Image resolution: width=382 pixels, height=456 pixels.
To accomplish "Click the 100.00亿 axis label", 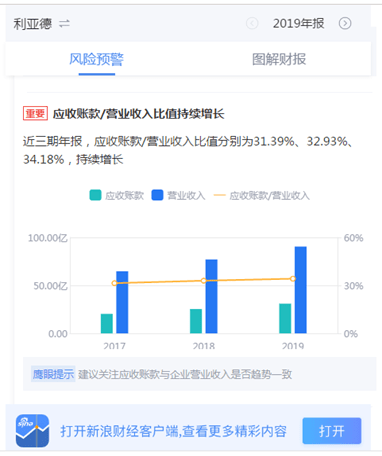I will (48, 238).
